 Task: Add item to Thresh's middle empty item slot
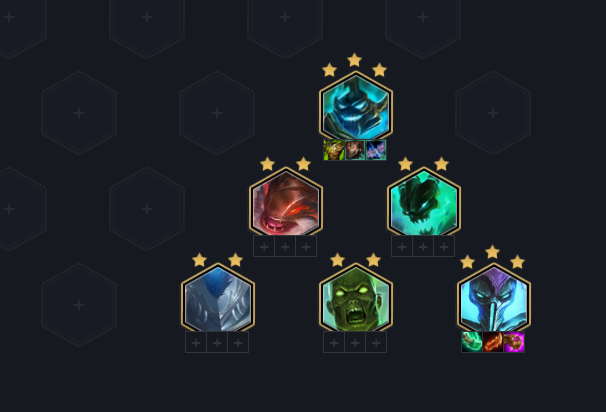(423, 246)
